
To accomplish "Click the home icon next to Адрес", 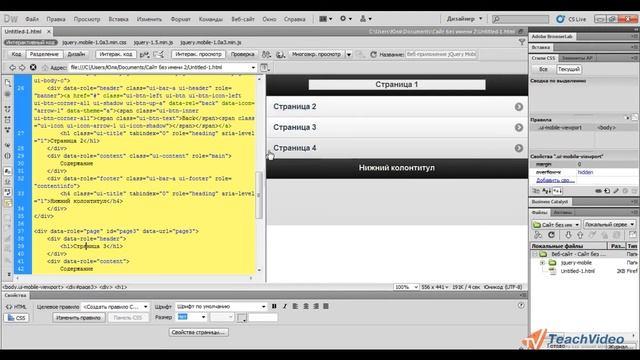I will tap(45, 68).
